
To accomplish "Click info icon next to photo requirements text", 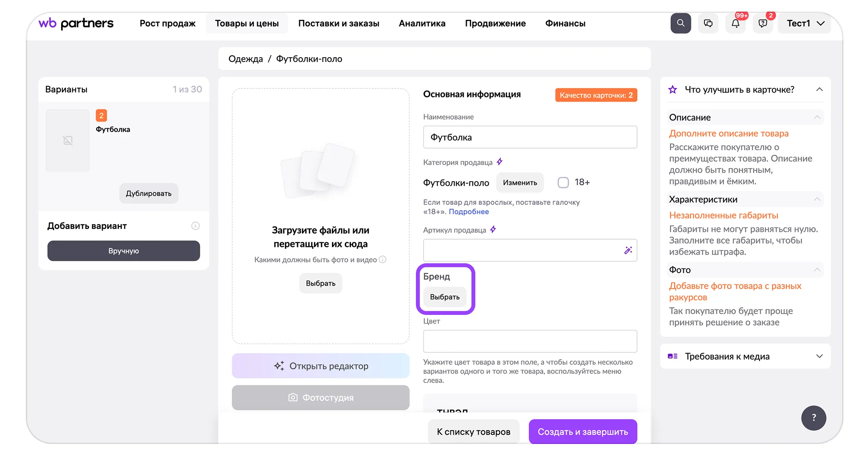I will coord(383,259).
